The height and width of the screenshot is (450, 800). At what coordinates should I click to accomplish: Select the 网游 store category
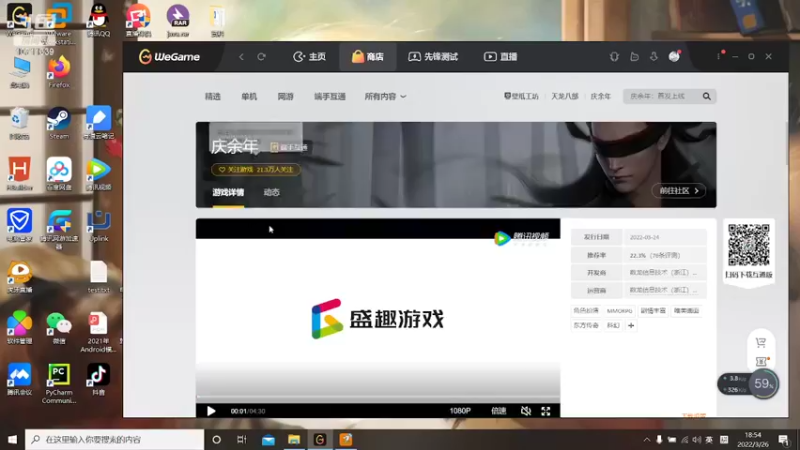286,96
